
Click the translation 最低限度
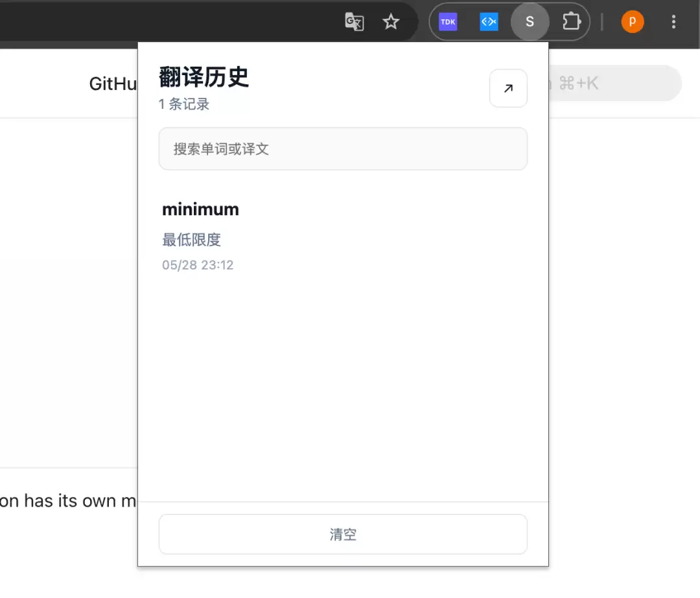pyautogui.click(x=191, y=240)
